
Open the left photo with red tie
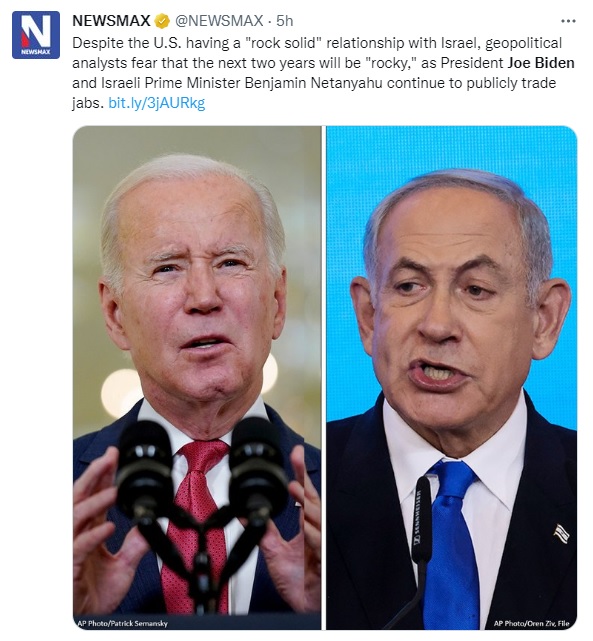tap(197, 378)
